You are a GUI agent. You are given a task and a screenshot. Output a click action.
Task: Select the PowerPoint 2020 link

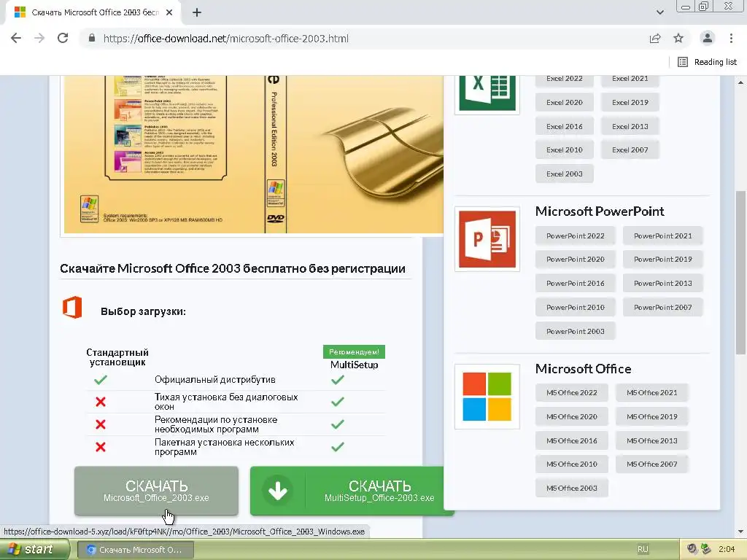tap(575, 260)
